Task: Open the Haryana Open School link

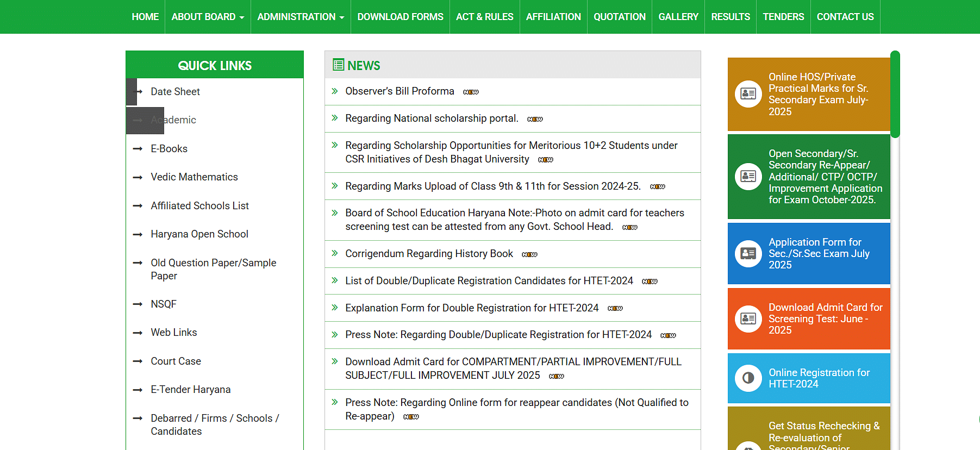Action: (x=199, y=234)
